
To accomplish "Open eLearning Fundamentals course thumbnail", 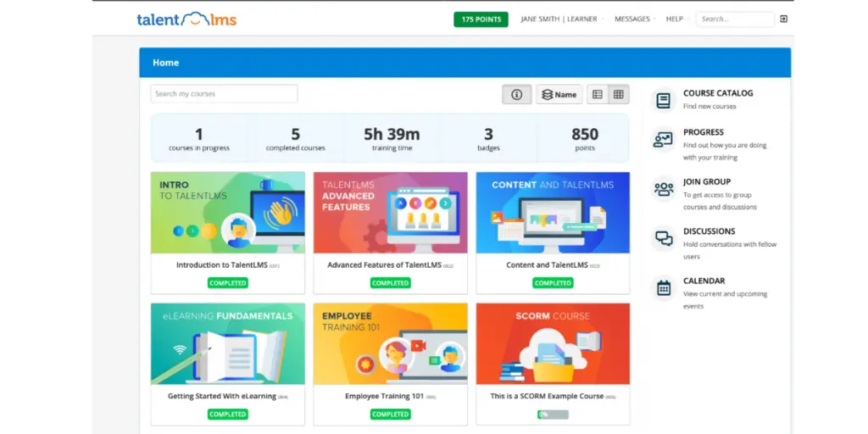I will [227, 344].
